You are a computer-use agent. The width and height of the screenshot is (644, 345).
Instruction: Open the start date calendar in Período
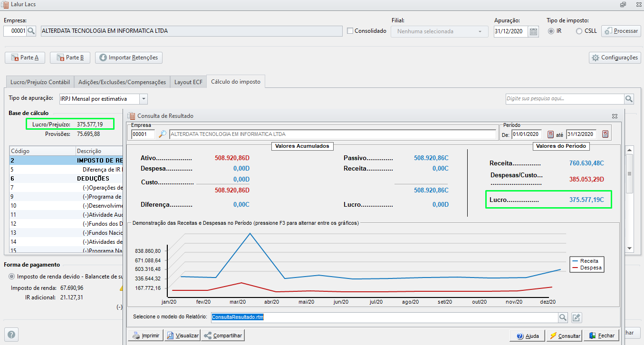pos(550,134)
